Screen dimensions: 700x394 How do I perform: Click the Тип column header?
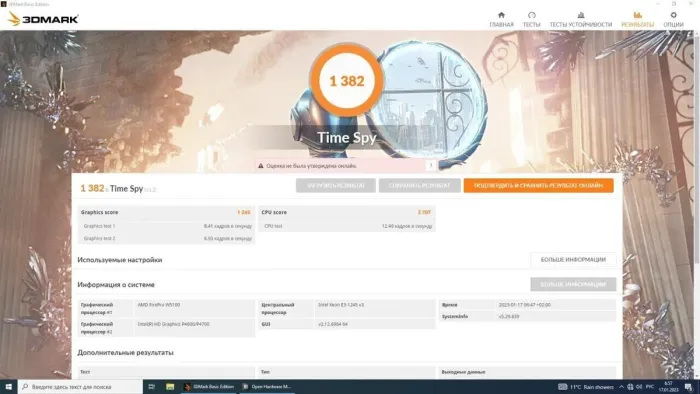265,372
